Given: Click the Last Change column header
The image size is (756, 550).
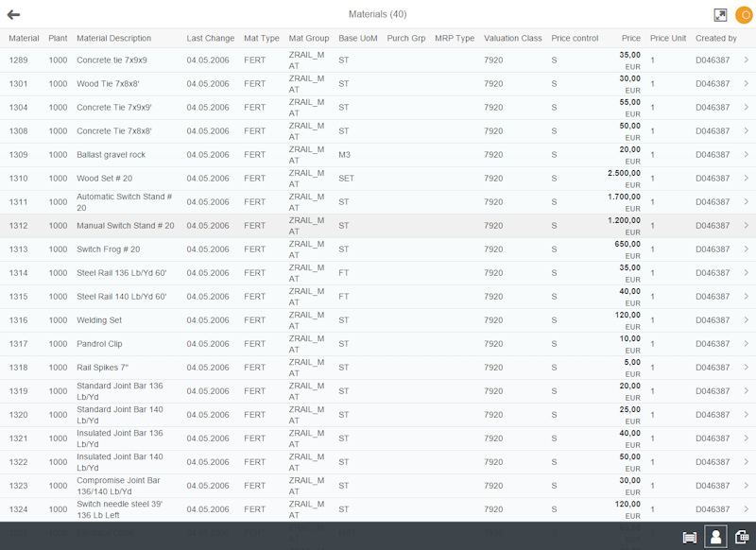Looking at the screenshot, I should tap(210, 39).
